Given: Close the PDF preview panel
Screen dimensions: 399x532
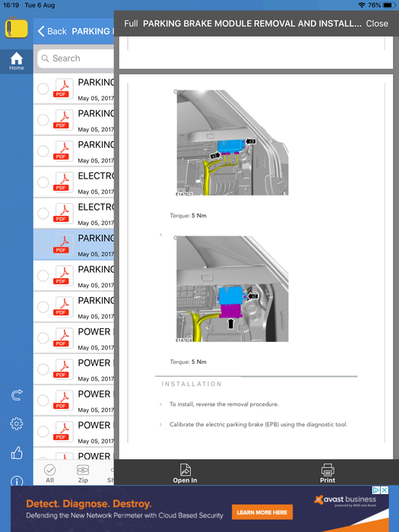Looking at the screenshot, I should click(377, 24).
